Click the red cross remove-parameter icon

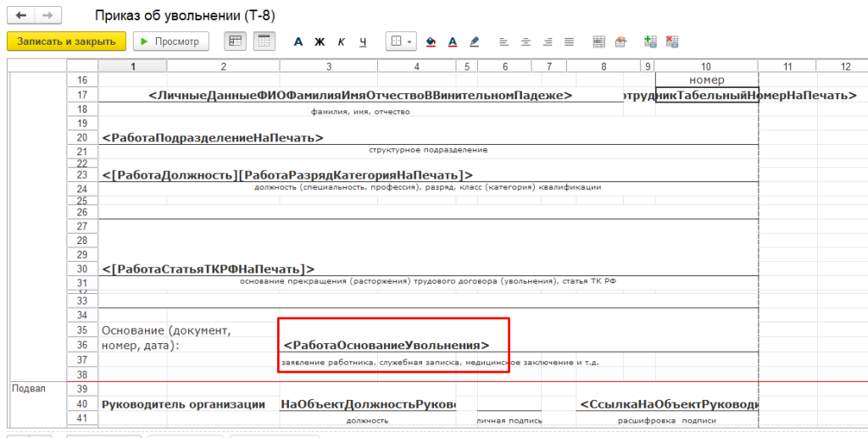[x=672, y=42]
